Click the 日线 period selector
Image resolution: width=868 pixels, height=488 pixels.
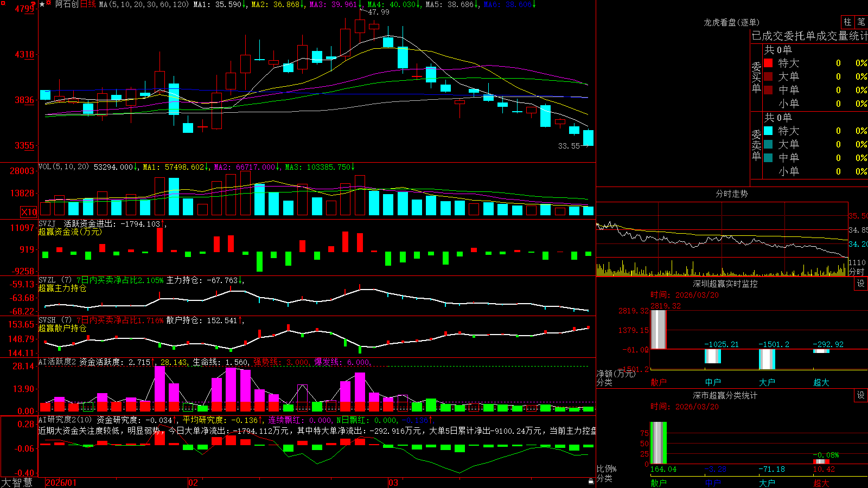pyautogui.click(x=88, y=4)
